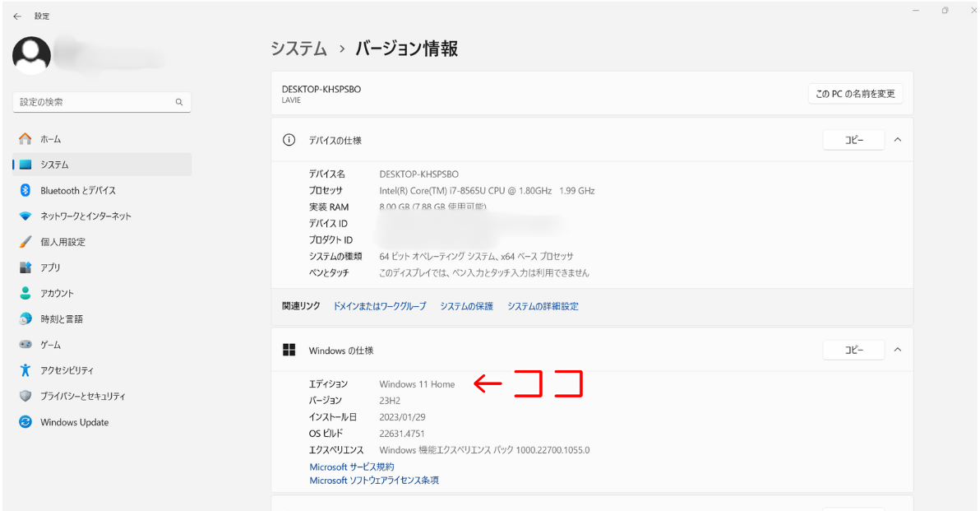Screen dimensions: 980x511
Task: Open プライバシーとセキュリティ settings
Action: tap(102, 396)
